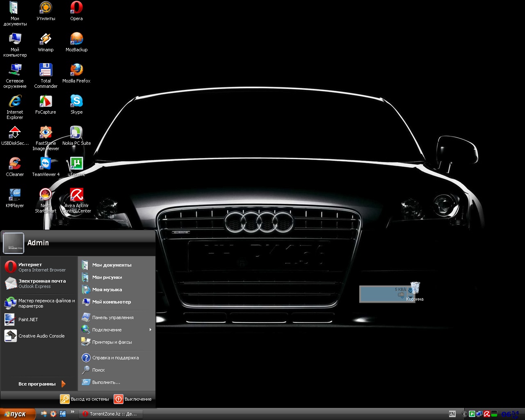Switch to the TorrentZone.kz taskbar window
Viewport: 525px width, 420px height.
tap(110, 414)
